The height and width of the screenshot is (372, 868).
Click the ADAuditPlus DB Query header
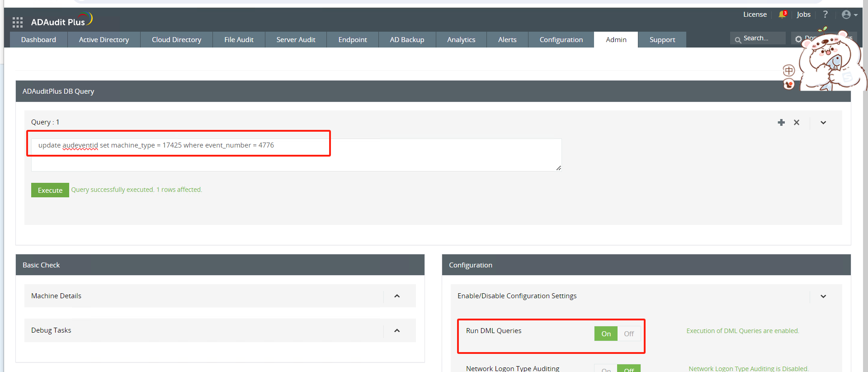433,91
